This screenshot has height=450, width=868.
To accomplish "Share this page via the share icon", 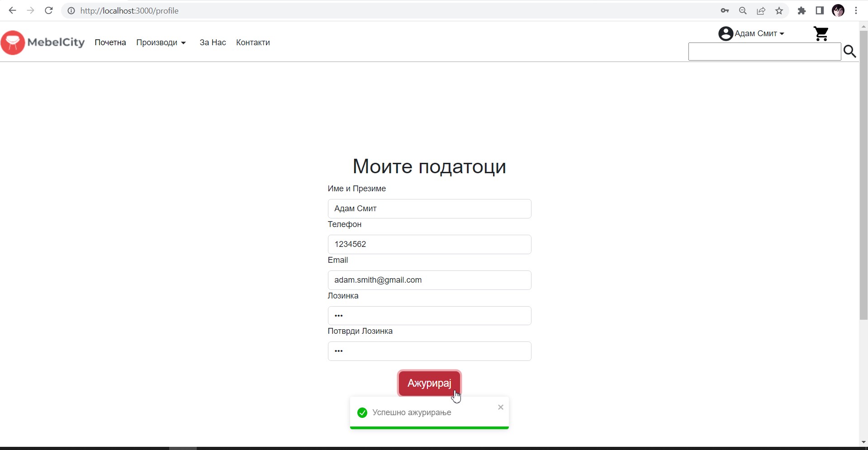I will coord(761,11).
